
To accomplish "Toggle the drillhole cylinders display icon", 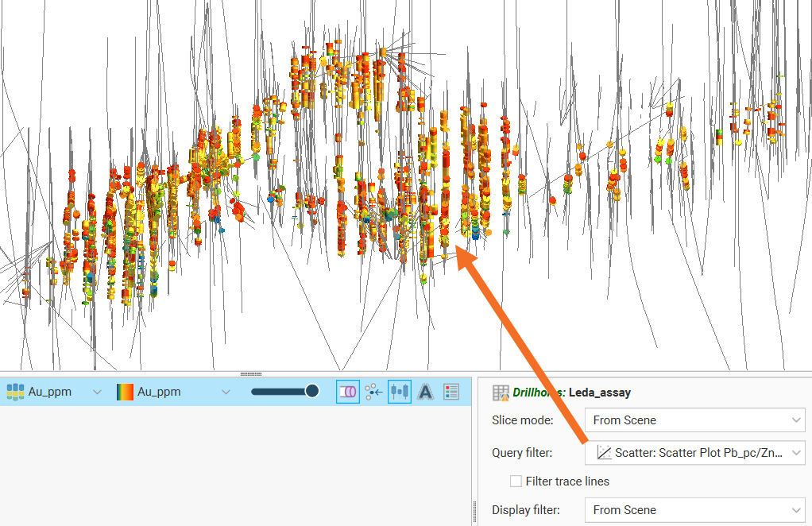I will tap(347, 392).
